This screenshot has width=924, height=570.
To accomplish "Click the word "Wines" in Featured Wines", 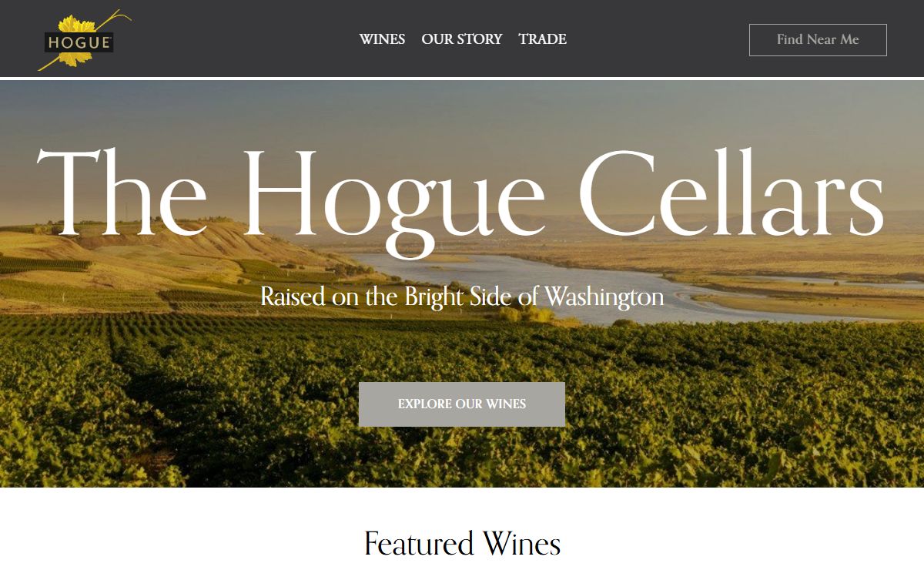I will 522,544.
